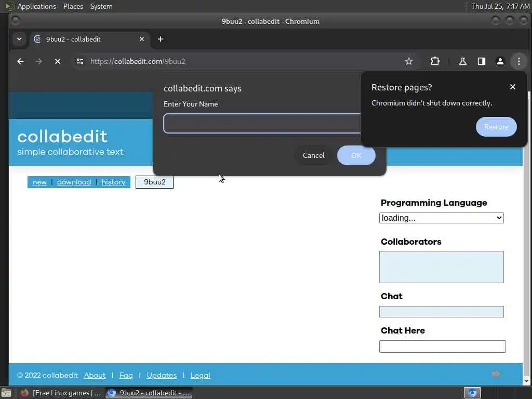This screenshot has width=532, height=399.
Task: Click the Restore button
Action: pyautogui.click(x=496, y=127)
